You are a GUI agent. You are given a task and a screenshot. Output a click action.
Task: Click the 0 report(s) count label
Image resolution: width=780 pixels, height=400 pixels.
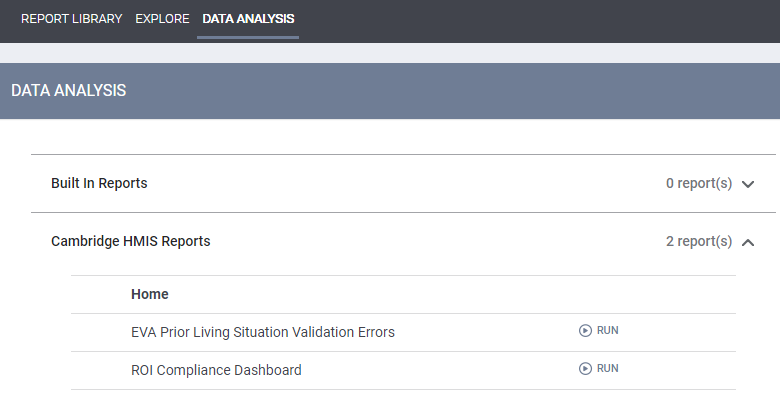point(699,184)
